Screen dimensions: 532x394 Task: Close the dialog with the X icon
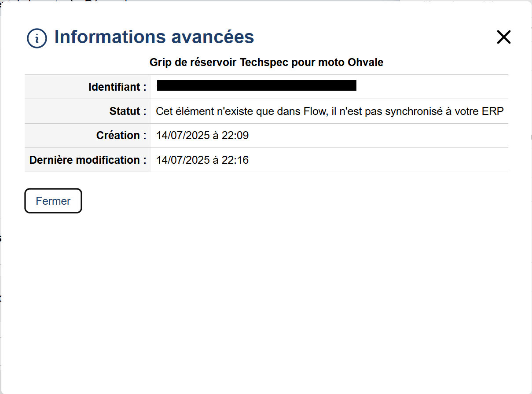503,37
